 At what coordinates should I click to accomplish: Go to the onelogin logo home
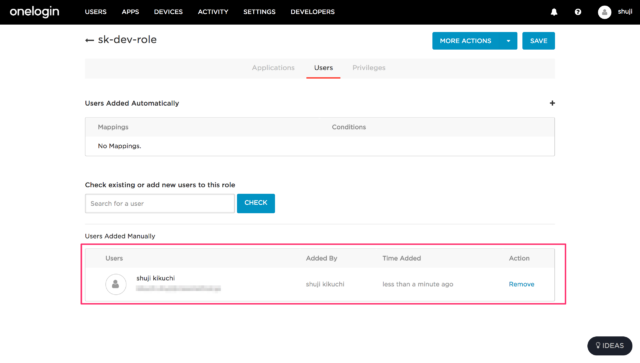[34, 12]
